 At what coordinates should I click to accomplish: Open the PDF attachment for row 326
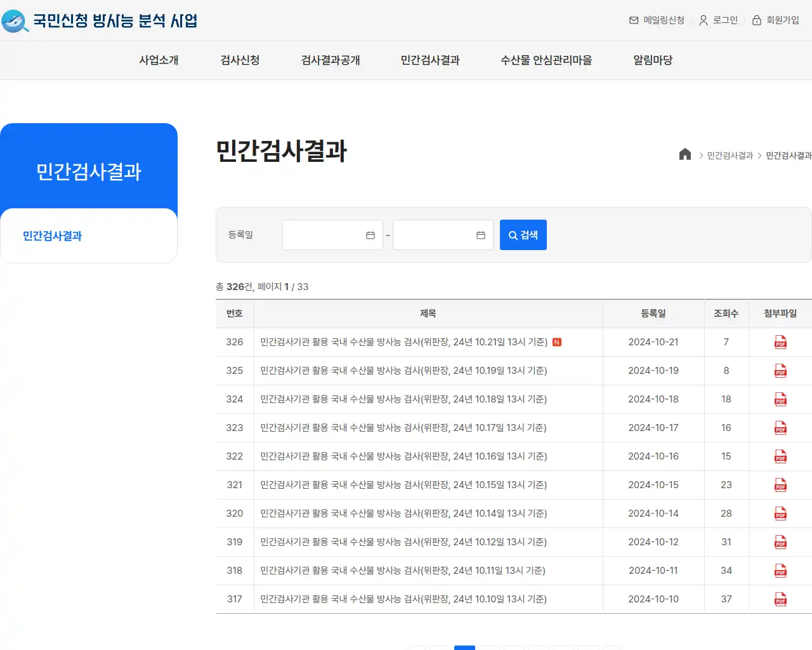[780, 343]
